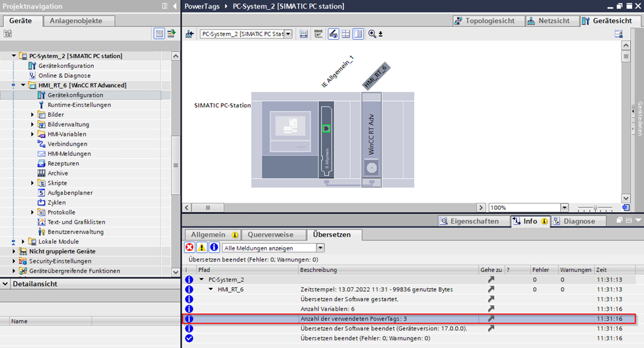Open Online & Diagnose under PC-System_2
Screen dimensions: 644x348
point(65,75)
